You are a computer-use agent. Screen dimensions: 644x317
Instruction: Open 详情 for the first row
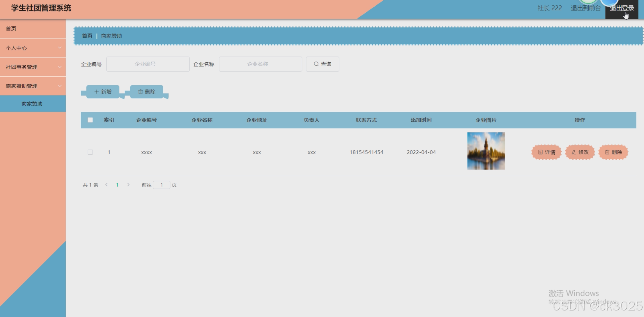(x=546, y=152)
